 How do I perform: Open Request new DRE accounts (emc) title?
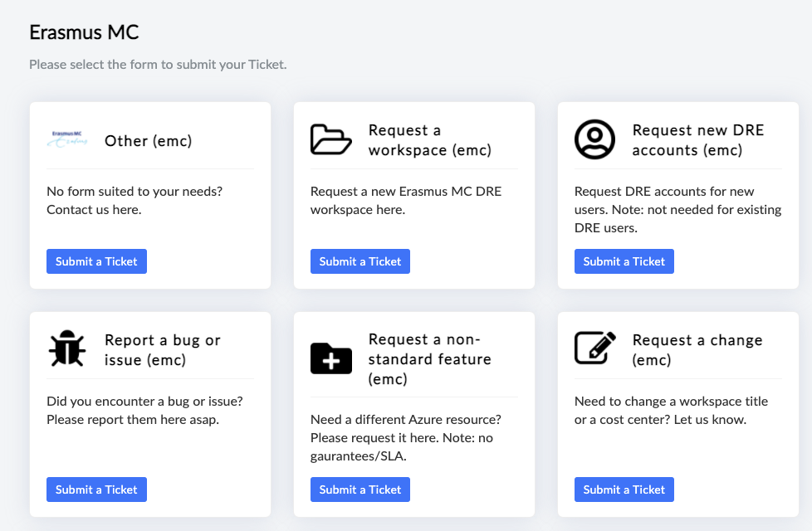point(697,140)
